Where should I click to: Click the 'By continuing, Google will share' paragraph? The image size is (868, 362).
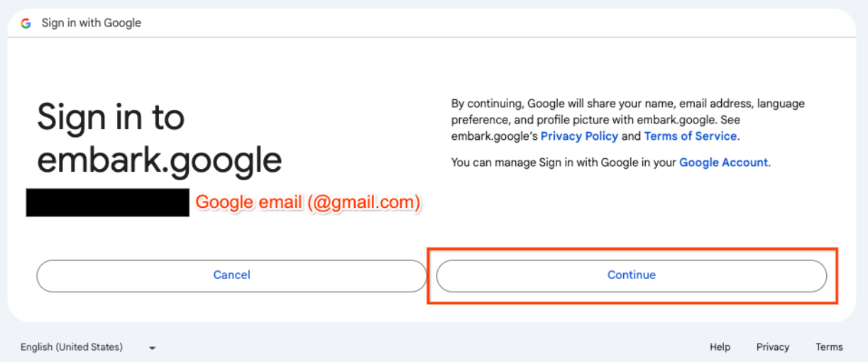tap(628, 119)
